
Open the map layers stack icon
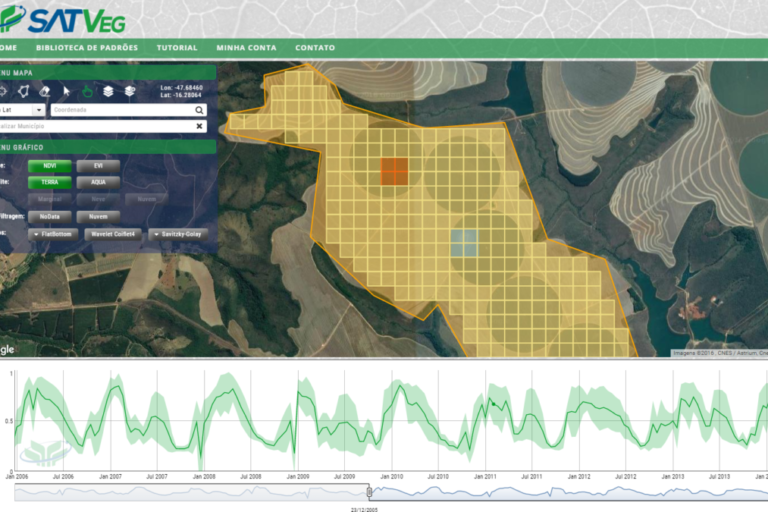tap(108, 91)
